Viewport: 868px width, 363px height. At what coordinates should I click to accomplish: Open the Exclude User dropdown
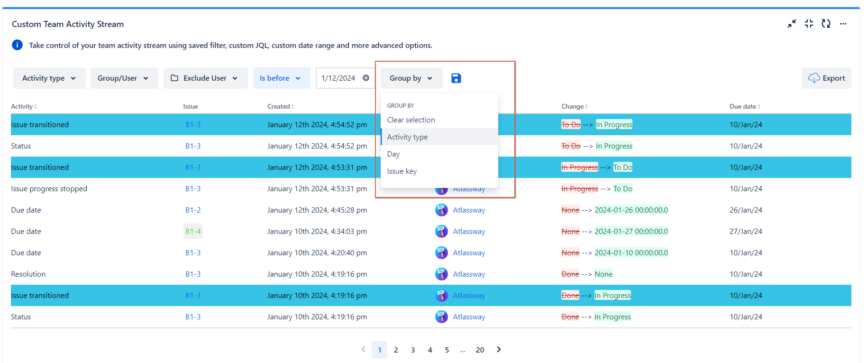pos(205,78)
